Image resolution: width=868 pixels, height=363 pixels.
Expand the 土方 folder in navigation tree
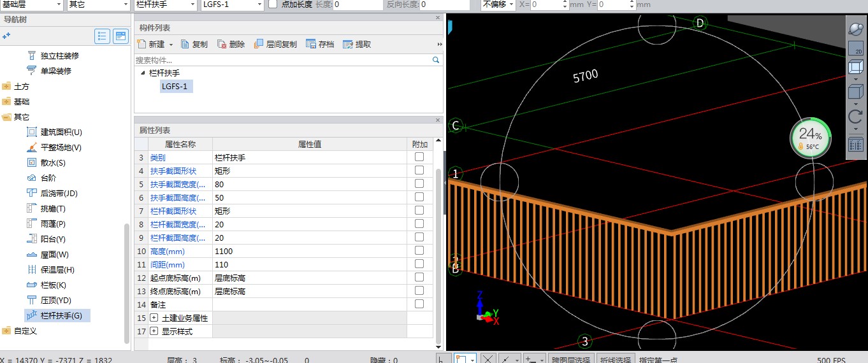(x=6, y=87)
